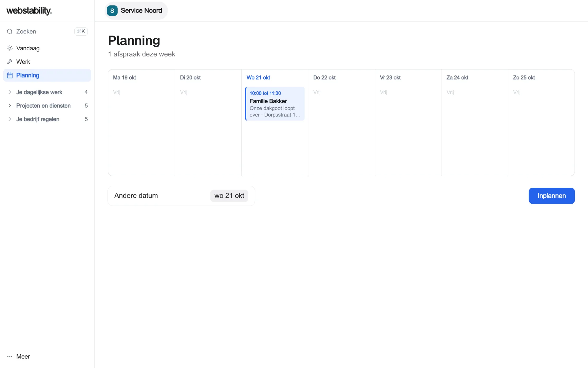This screenshot has height=368, width=588.
Task: Click Vrij under Ma 19 okt
Action: (117, 92)
